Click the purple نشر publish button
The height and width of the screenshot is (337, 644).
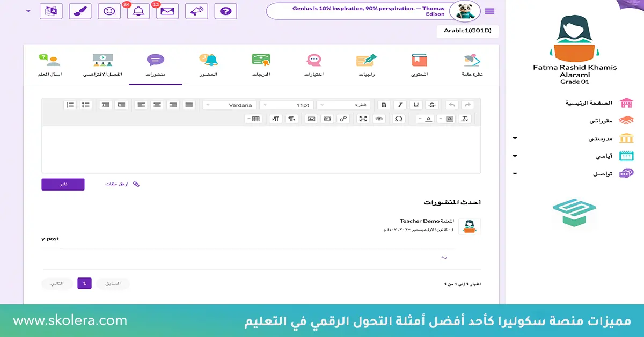pyautogui.click(x=63, y=184)
